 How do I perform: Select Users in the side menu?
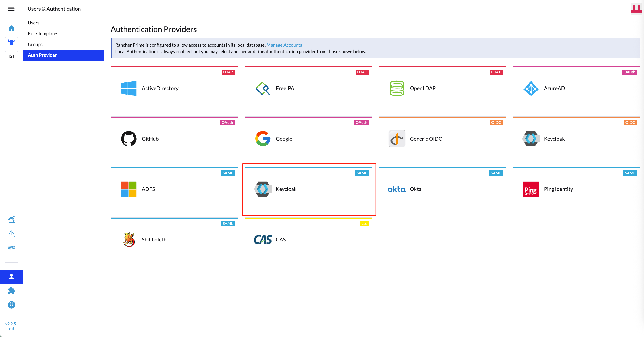(34, 23)
